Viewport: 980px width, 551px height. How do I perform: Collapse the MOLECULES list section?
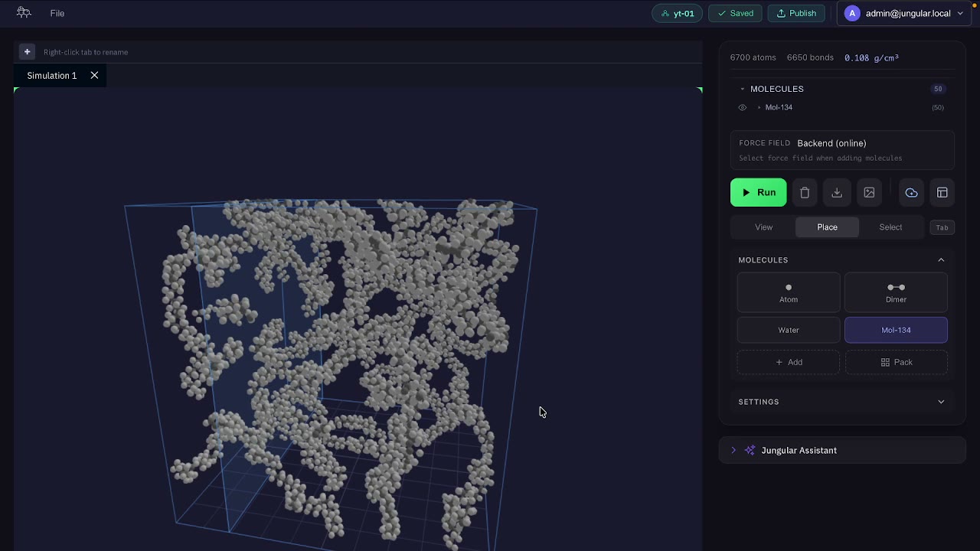[x=742, y=89]
